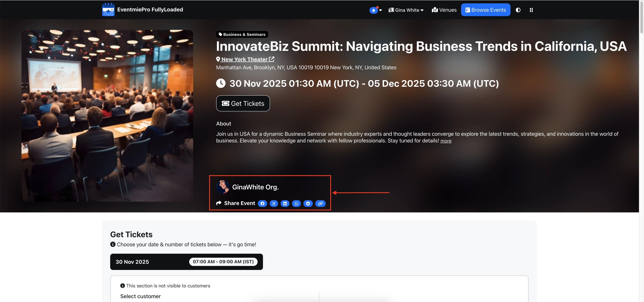Click the Browse Events button

click(x=486, y=10)
